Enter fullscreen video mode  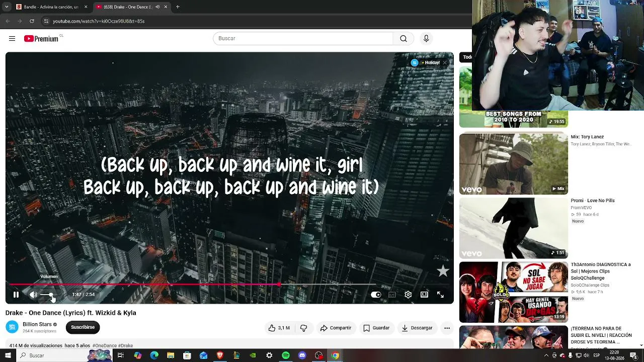pos(440,295)
